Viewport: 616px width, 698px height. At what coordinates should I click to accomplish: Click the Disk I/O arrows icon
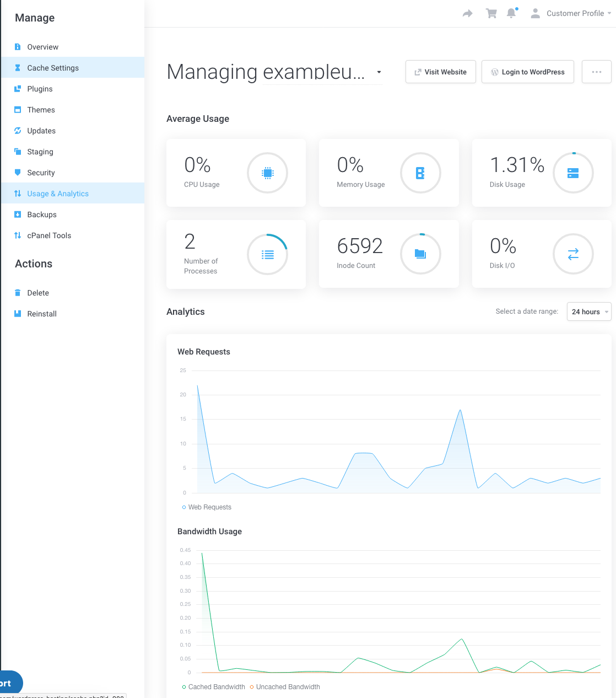pos(573,254)
